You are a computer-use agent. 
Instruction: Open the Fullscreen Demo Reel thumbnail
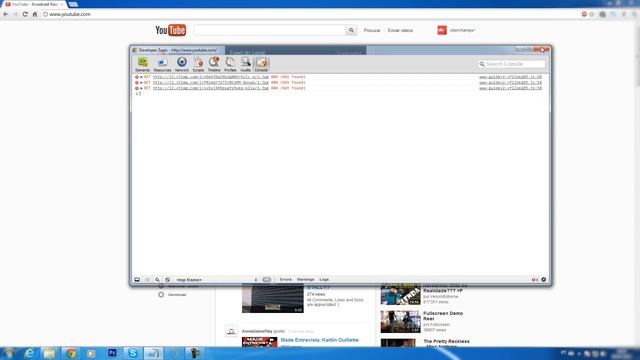400,322
